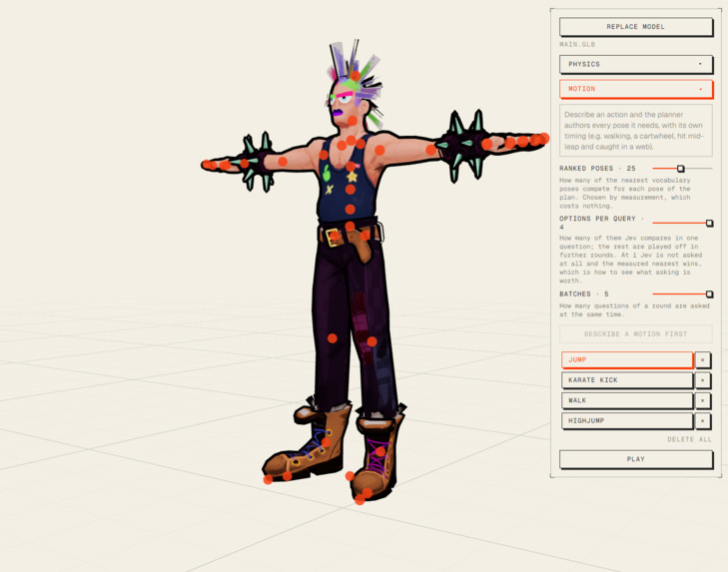728x572 pixels.
Task: Click the Replace Model button
Action: [635, 27]
